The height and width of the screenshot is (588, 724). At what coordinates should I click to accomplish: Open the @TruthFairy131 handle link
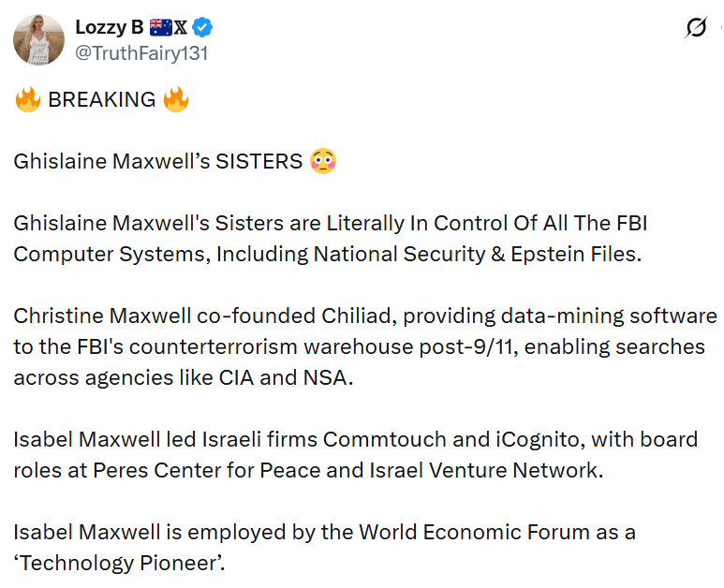[x=141, y=53]
